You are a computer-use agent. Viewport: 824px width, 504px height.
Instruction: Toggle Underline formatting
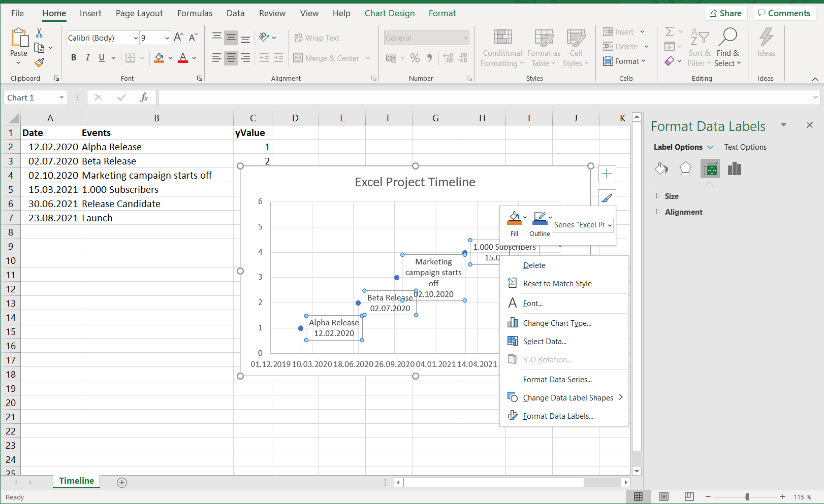pos(101,57)
